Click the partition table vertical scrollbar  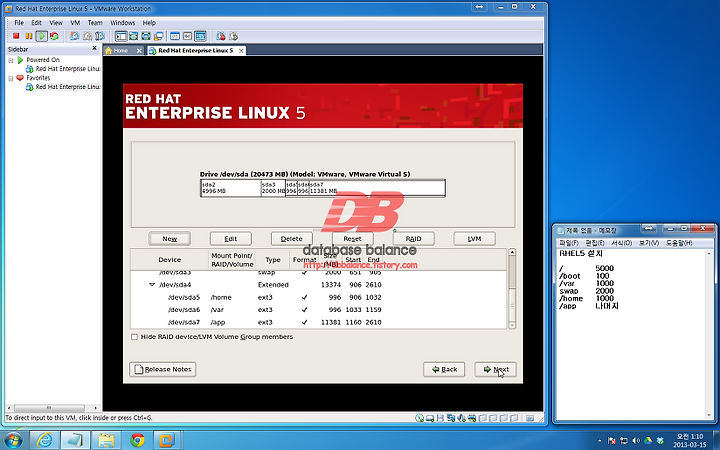tap(512, 289)
